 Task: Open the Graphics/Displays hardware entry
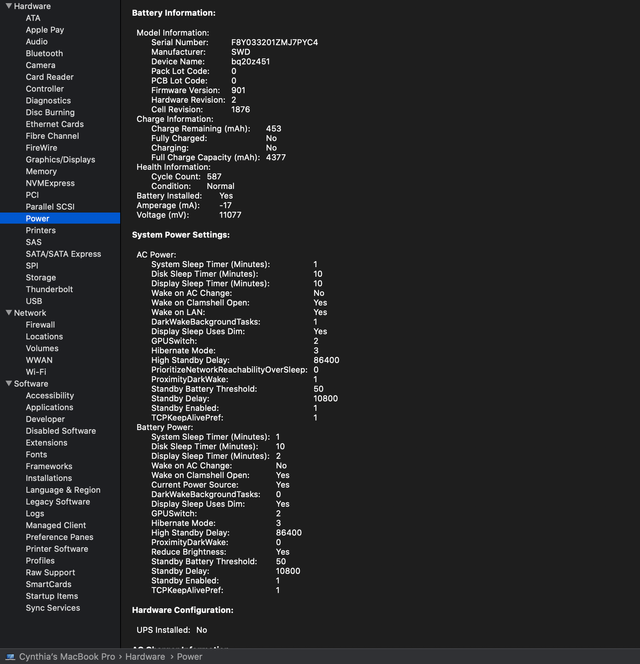click(x=60, y=160)
